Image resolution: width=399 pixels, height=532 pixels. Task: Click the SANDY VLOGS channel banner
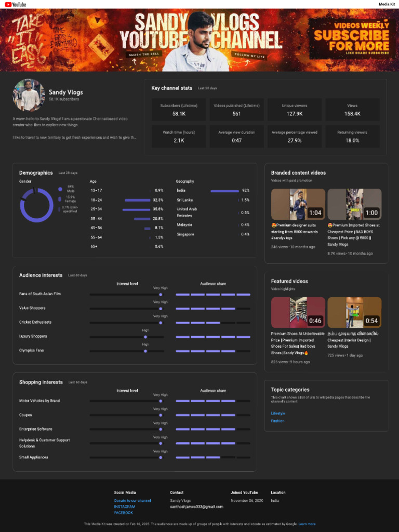pyautogui.click(x=199, y=40)
